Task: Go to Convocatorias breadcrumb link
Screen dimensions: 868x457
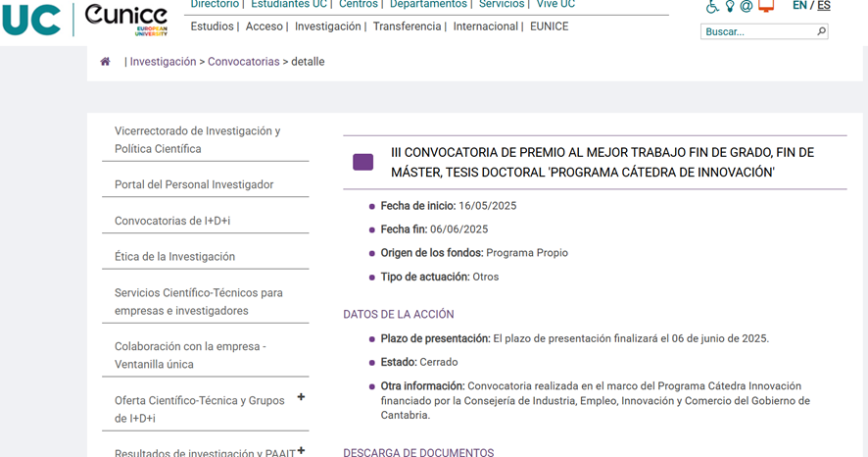Action: click(243, 62)
